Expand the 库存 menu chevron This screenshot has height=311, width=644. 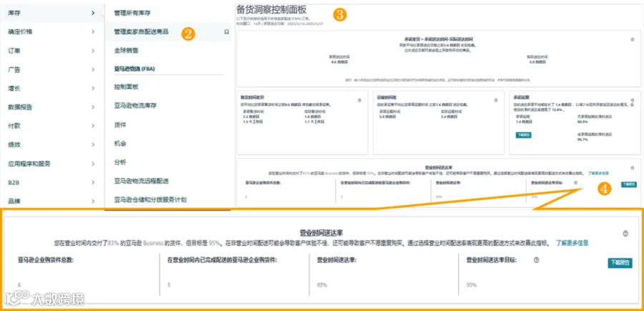coord(93,13)
